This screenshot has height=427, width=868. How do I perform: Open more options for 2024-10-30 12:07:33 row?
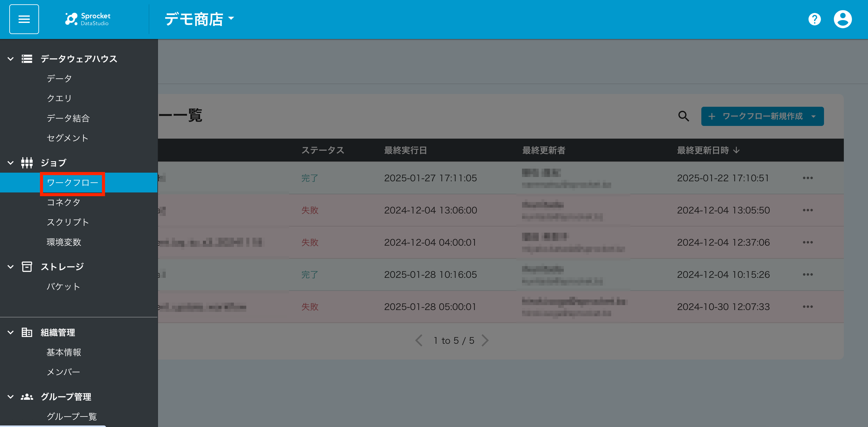point(807,307)
